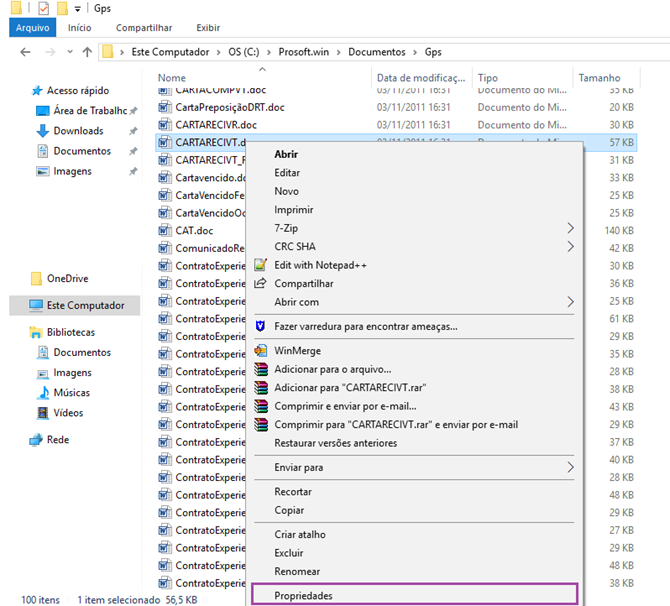The width and height of the screenshot is (670, 606).
Task: Click the back navigation arrow
Action: (x=25, y=52)
